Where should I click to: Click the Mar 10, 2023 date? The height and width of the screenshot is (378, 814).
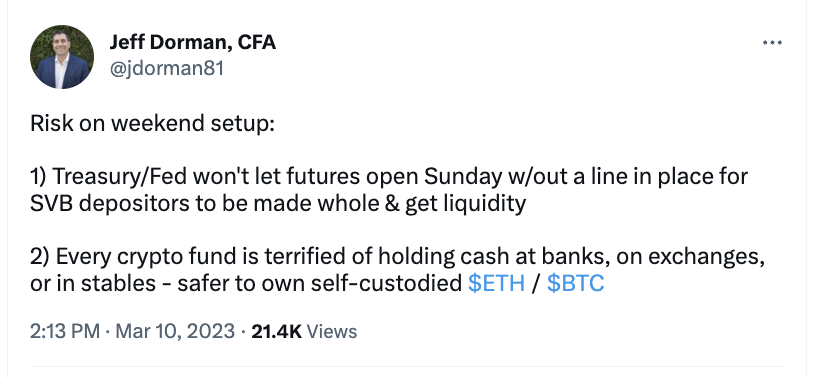coord(175,331)
